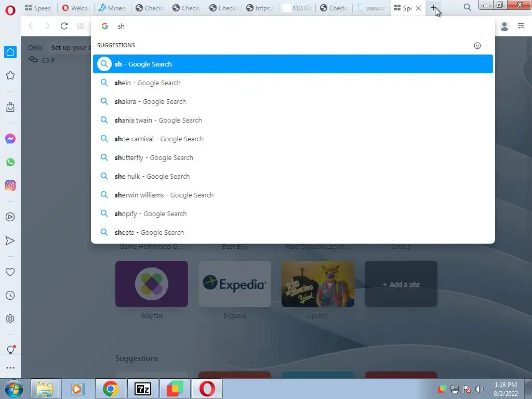Open My Flow arrow icon
The image size is (532, 399).
[10, 241]
